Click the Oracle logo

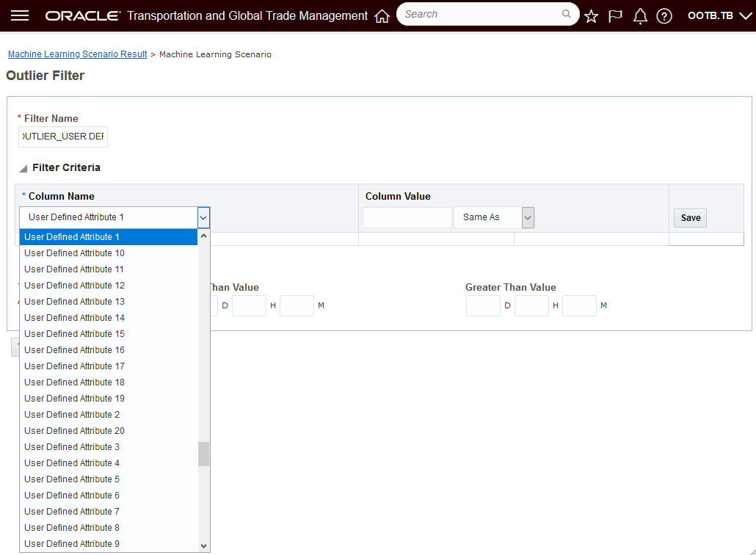pos(83,16)
